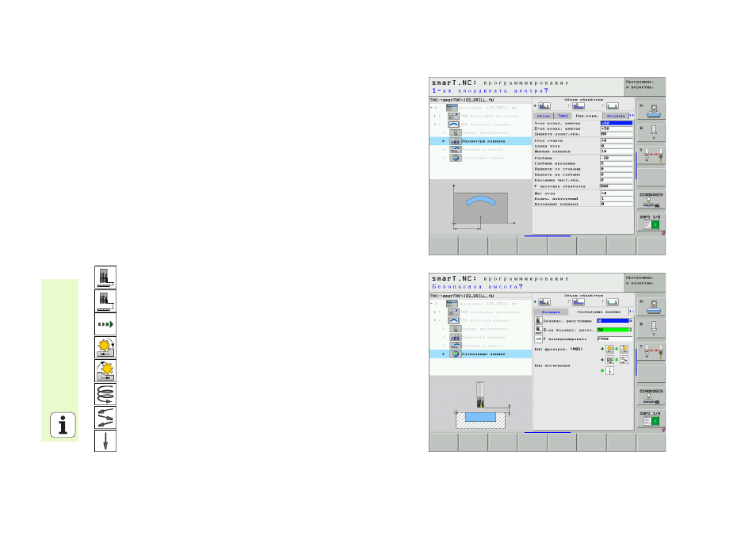
Task: Click the S spindle icon in upper screen
Action: pos(651,132)
